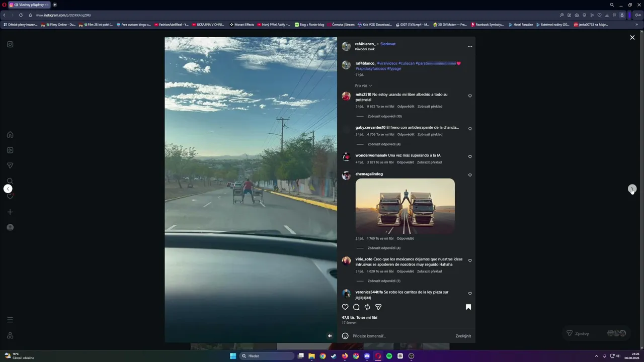The image size is (644, 362).
Task: Unmute the video with the speaker icon
Action: point(330,336)
